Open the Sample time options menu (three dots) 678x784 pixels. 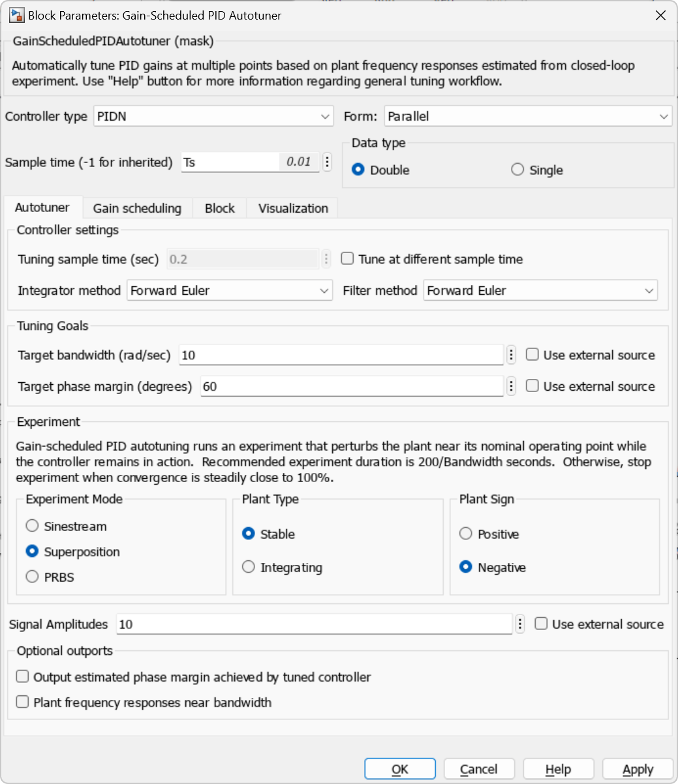327,162
